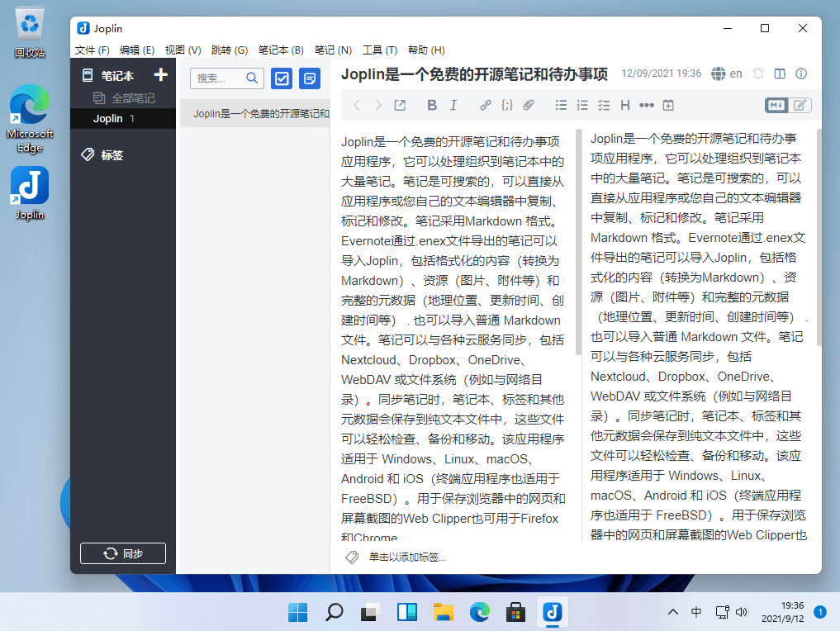Screen dimensions: 840x631
Task: Click 单击以添加标签 to add tags
Action: click(x=407, y=557)
